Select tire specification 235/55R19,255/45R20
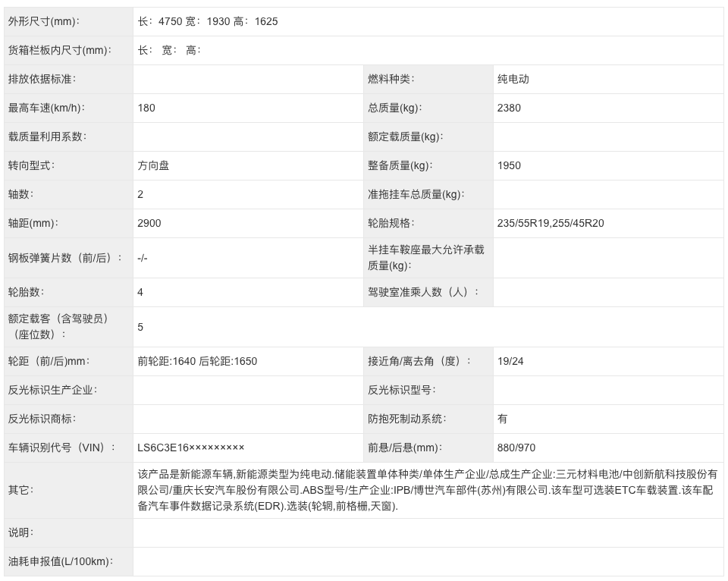 pos(551,223)
